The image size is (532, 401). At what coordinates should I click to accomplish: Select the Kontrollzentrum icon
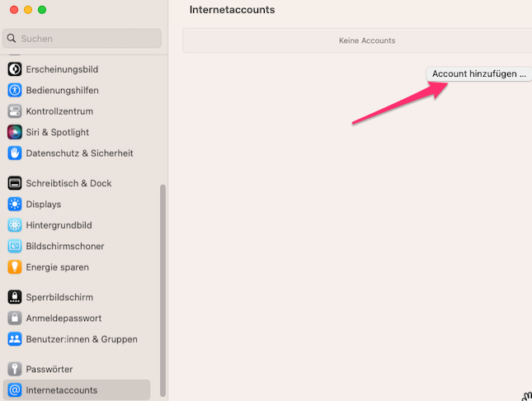pyautogui.click(x=14, y=111)
